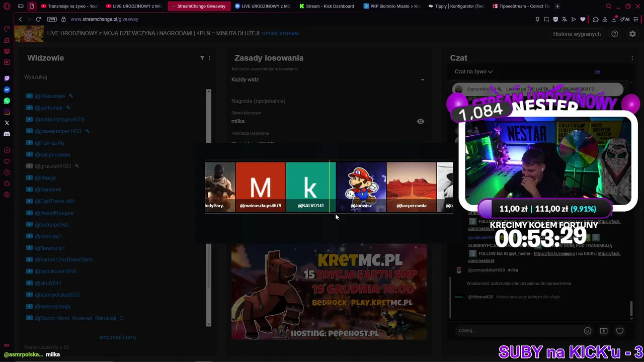This screenshot has height=362, width=644.
Task: Switch to 'Tipply | Konfigurator' tab
Action: [x=455, y=6]
